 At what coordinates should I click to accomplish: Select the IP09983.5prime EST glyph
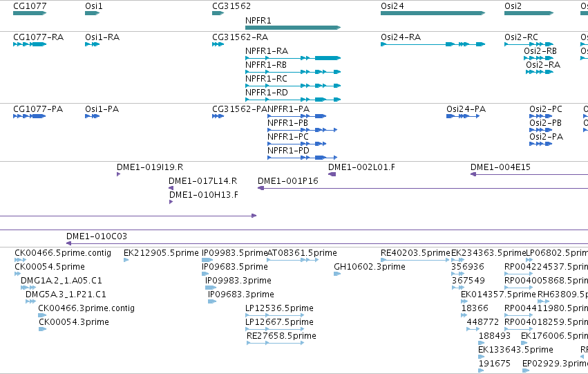click(x=207, y=260)
